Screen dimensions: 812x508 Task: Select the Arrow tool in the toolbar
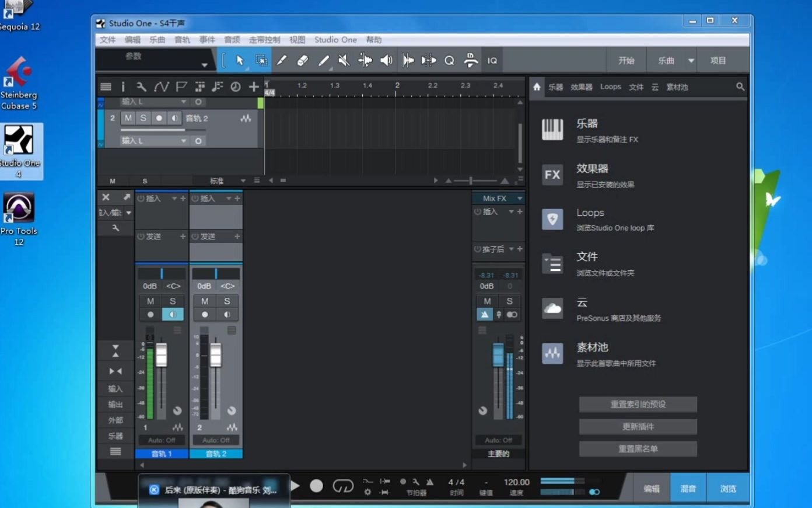[x=239, y=60]
